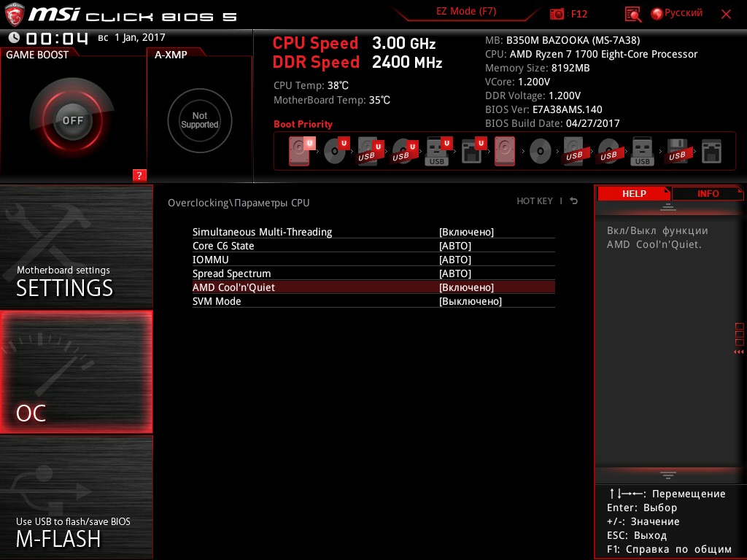Click the A-XMP Not Supported dial

[200, 120]
